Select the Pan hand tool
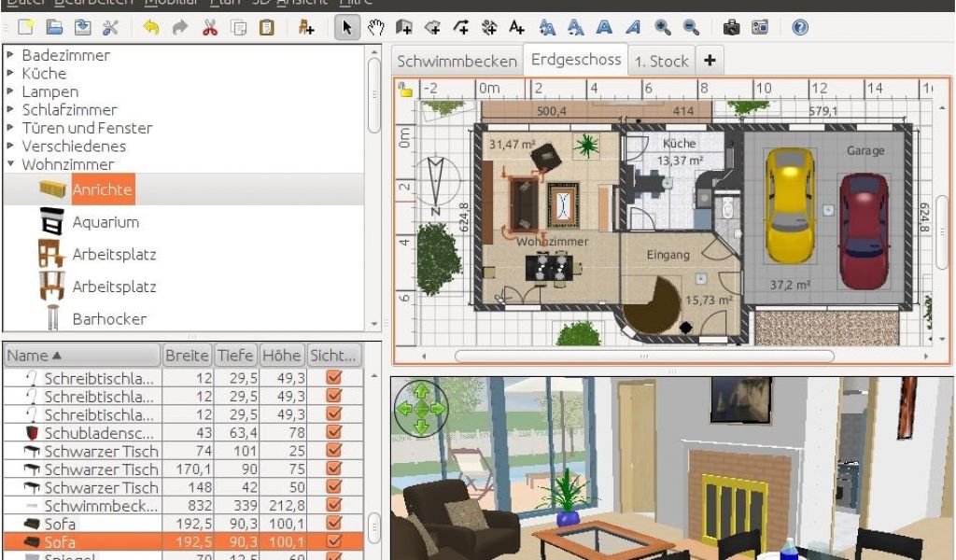This screenshot has width=956, height=560. [x=375, y=28]
